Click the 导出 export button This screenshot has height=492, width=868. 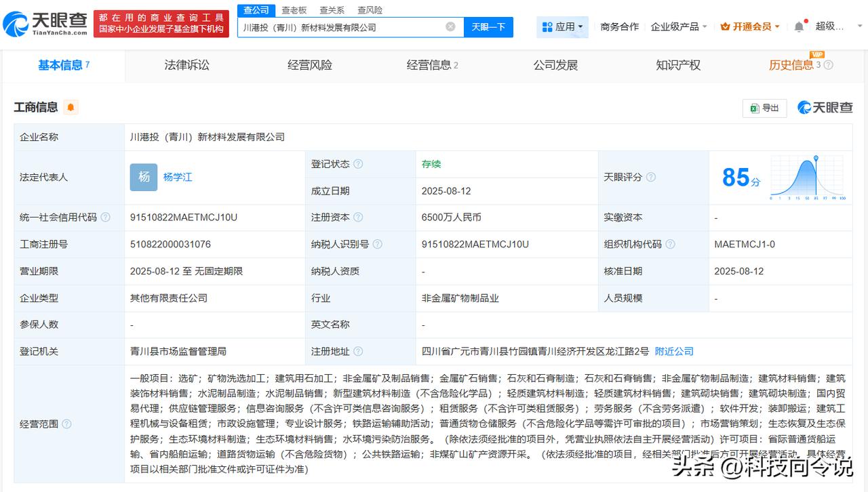pos(765,108)
